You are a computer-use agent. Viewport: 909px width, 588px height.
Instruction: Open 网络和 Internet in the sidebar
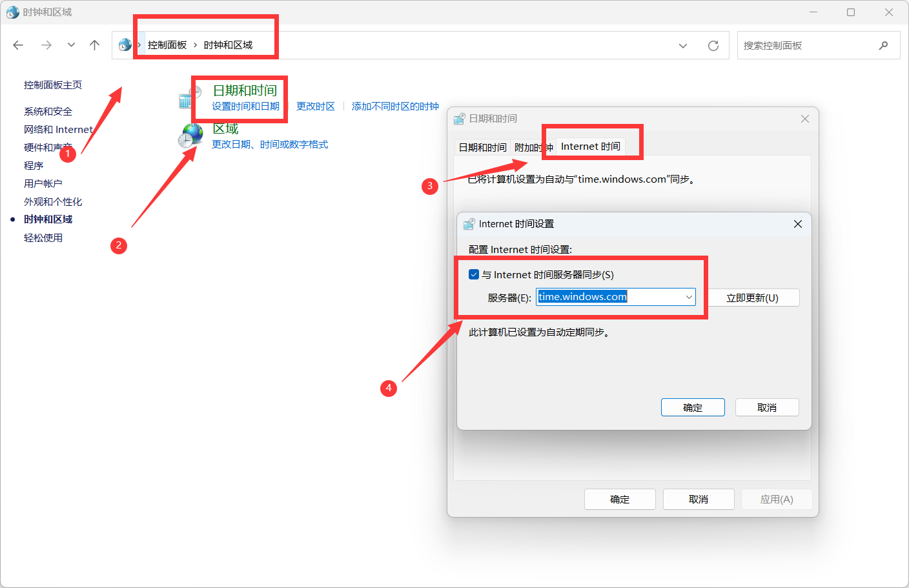pyautogui.click(x=59, y=130)
